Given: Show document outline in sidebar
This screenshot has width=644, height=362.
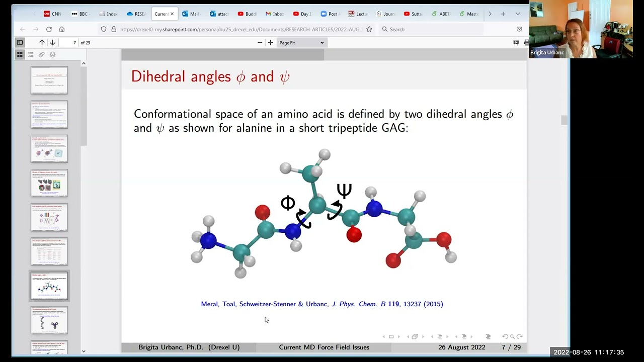Looking at the screenshot, I should 31,54.
